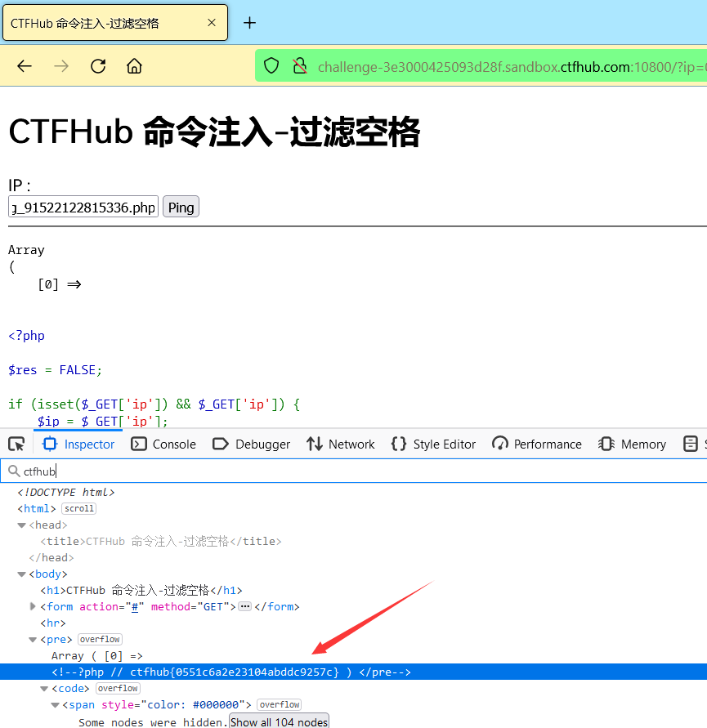Close the CTFHub browser tab
The width and height of the screenshot is (707, 728).
point(212,23)
